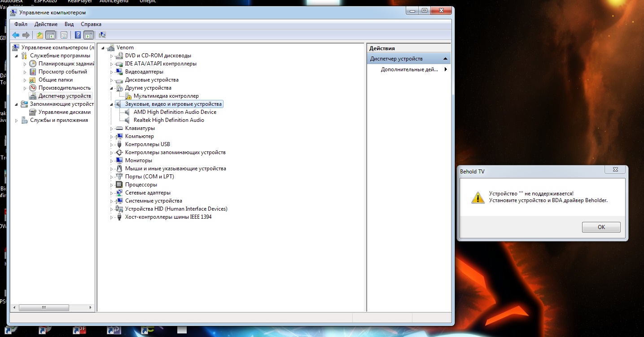Expand the Сетевые адаптеры node
The width and height of the screenshot is (644, 337).
(112, 193)
